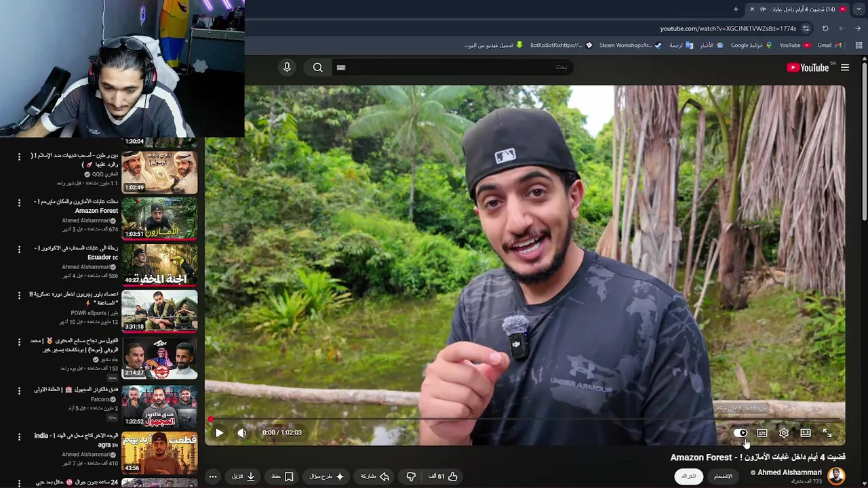Like the video showing 61 thousand likes
This screenshot has width=868, height=488.
tap(443, 476)
